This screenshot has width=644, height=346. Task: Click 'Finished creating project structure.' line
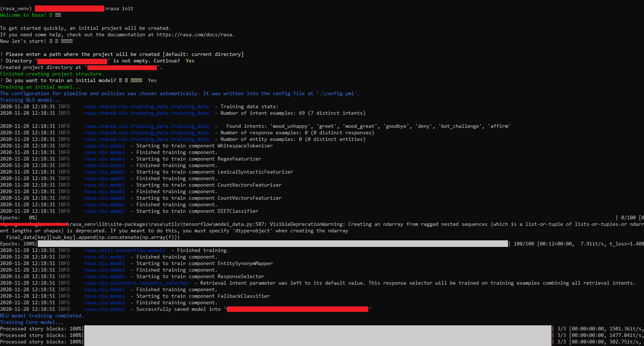click(52, 74)
